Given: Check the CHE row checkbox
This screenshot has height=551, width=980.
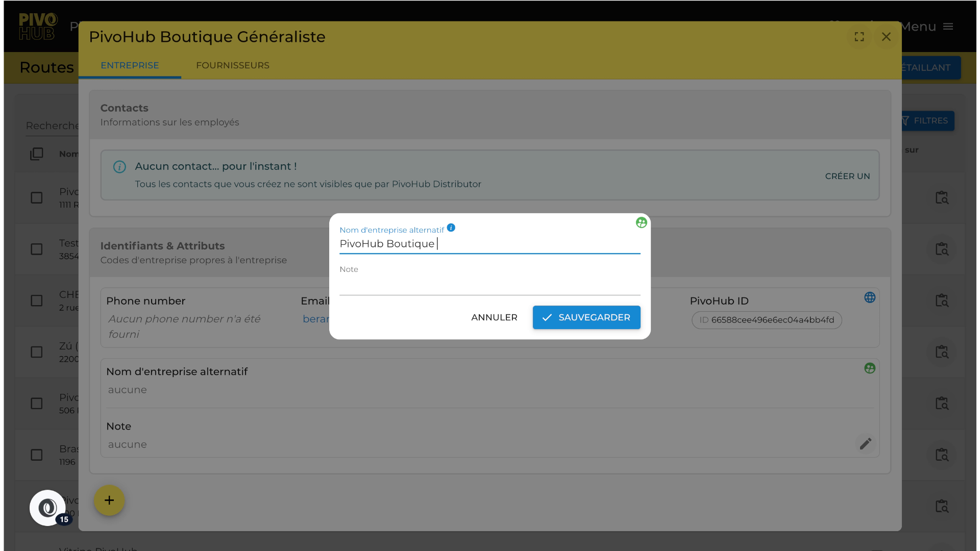Looking at the screenshot, I should (x=37, y=300).
